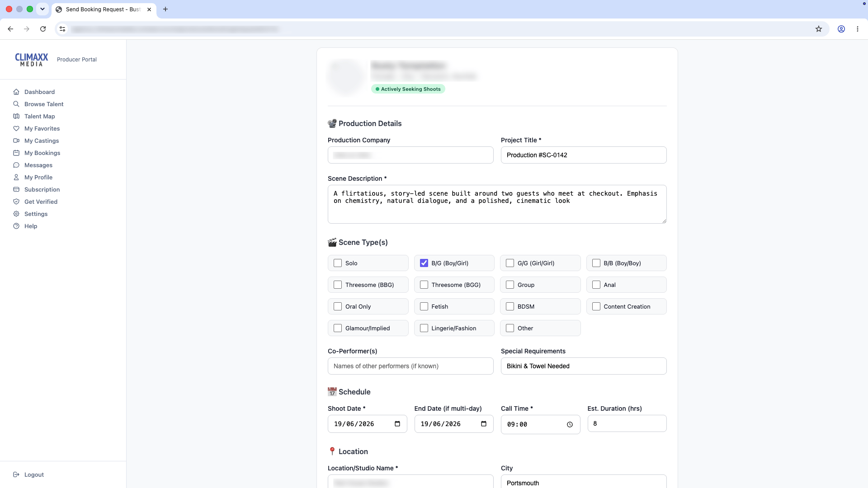Bookmark page with the star icon
The image size is (868, 488).
point(819,29)
